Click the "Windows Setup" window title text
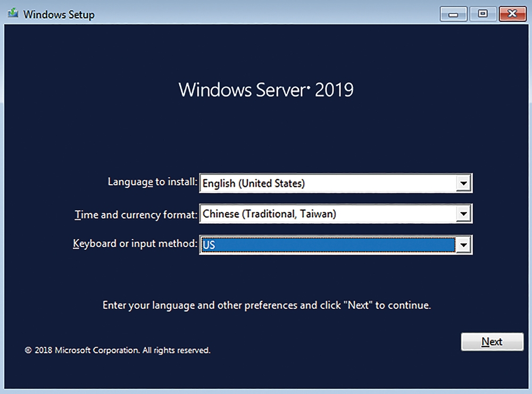This screenshot has height=394, width=532. pyautogui.click(x=59, y=14)
